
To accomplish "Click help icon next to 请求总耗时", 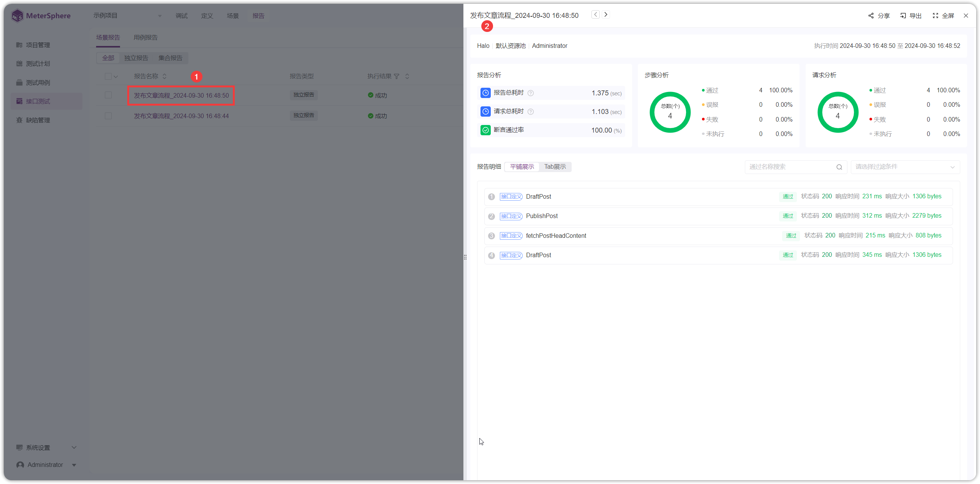I will (x=531, y=112).
